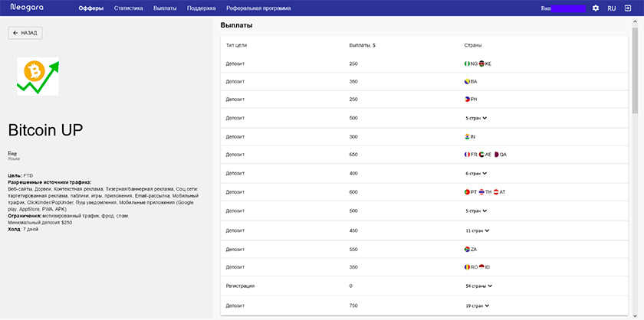Switch language using RU button
Viewport: 644px width, 320px height.
click(x=612, y=8)
